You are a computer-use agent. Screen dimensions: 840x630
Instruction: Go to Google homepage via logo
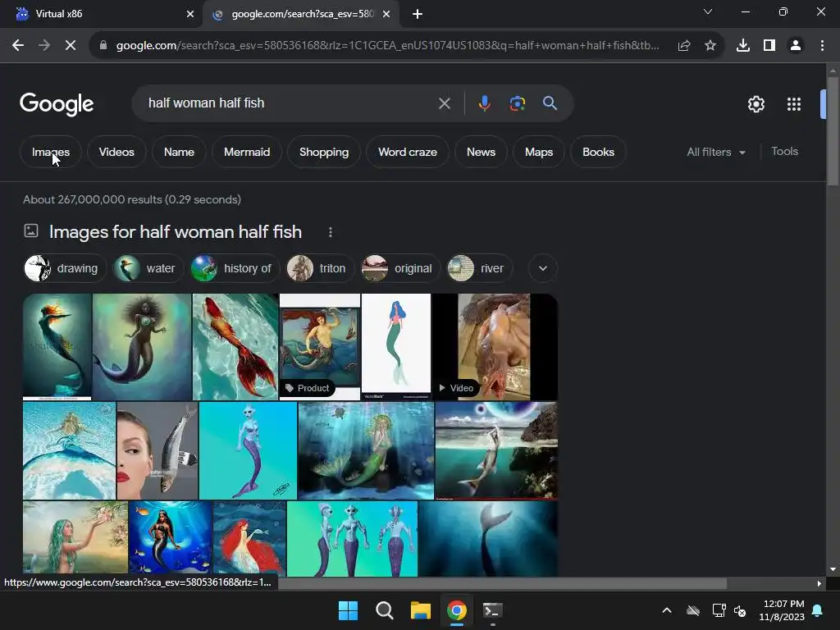[x=57, y=104]
